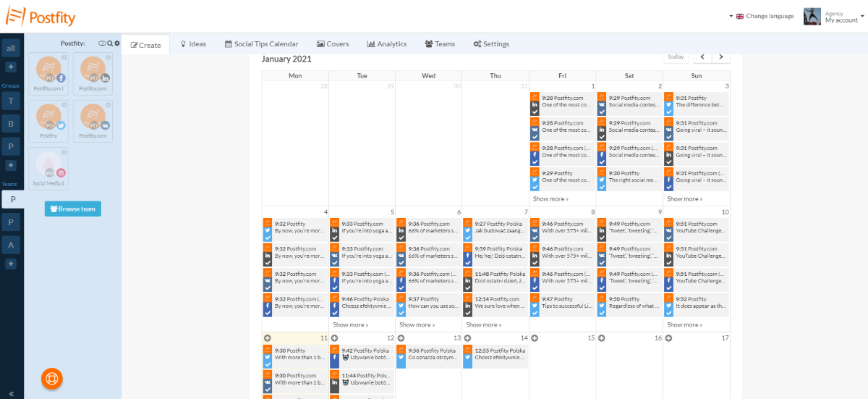Collapse the sidebar with the double chevron
This screenshot has width=868, height=399.
point(11,392)
